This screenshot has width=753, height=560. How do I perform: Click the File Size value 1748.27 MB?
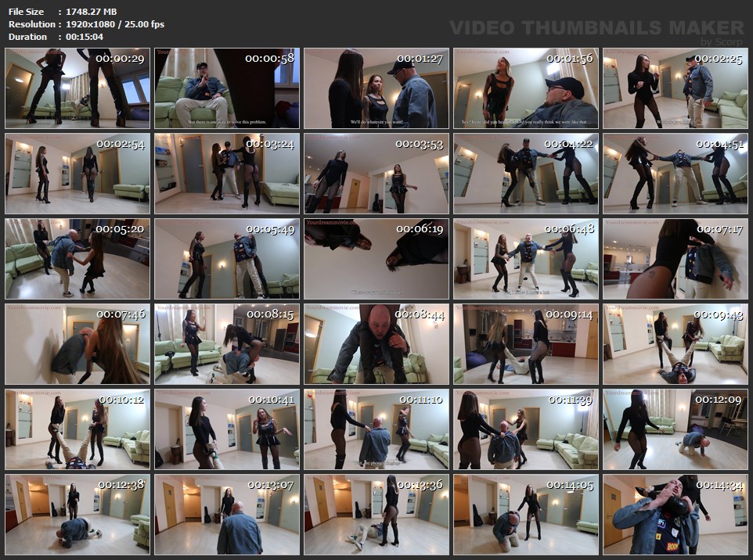pos(91,12)
